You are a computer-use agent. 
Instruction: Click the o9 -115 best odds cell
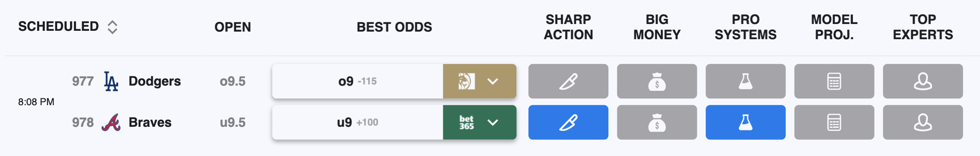pos(358,81)
